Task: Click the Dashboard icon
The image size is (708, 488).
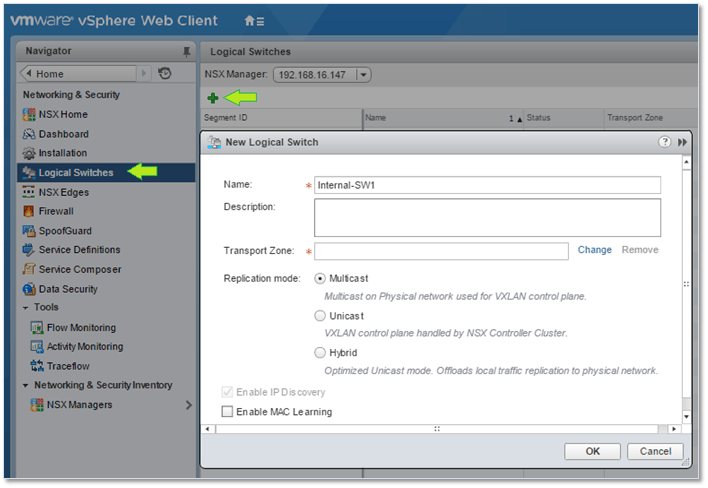Action: click(29, 134)
